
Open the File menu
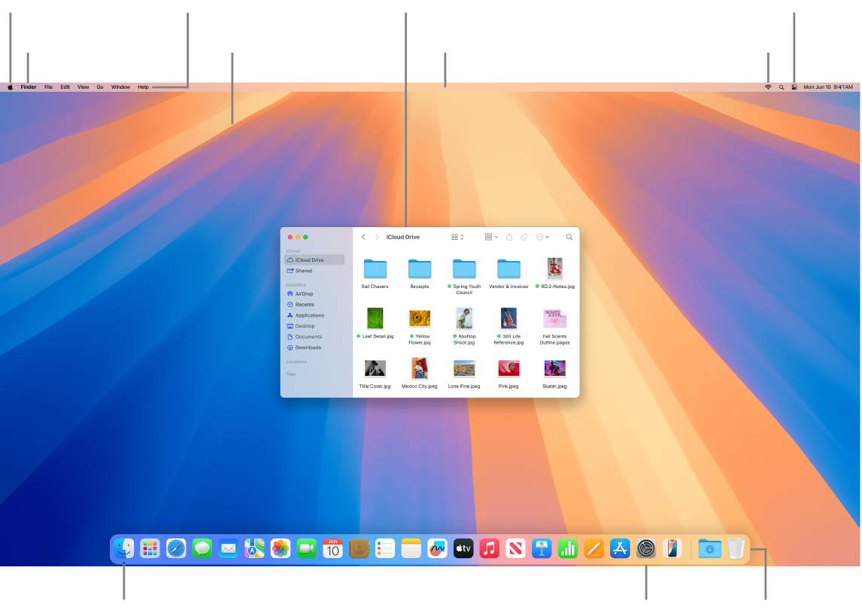point(48,86)
